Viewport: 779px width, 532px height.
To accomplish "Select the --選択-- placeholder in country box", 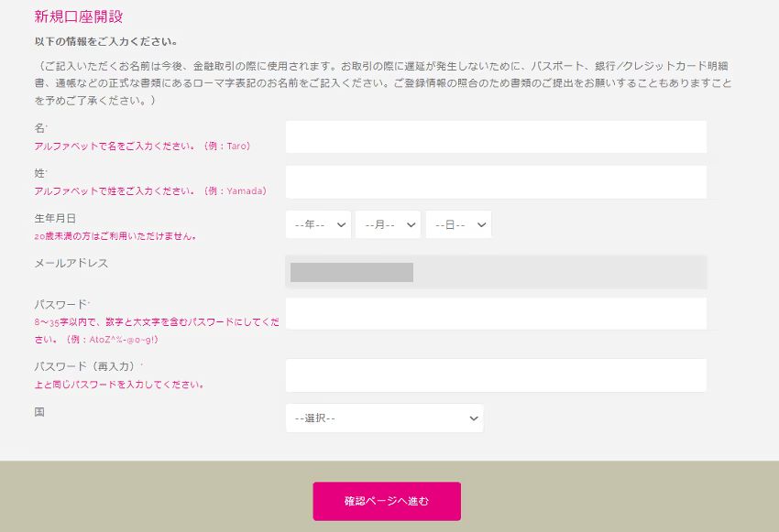I will [317, 418].
